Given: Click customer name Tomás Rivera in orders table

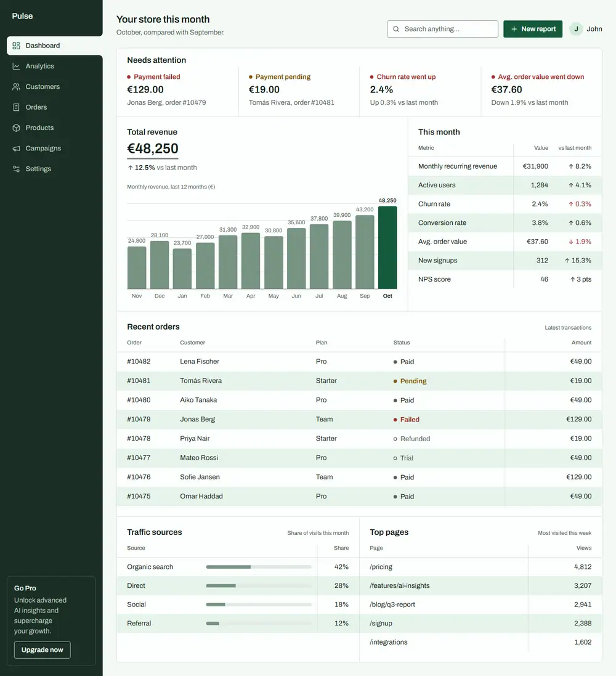Looking at the screenshot, I should [201, 381].
